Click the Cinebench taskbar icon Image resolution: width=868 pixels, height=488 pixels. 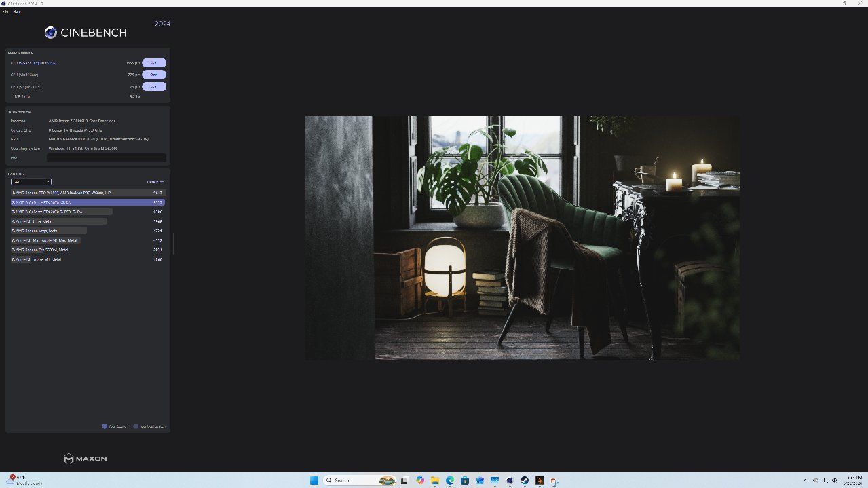pos(510,481)
